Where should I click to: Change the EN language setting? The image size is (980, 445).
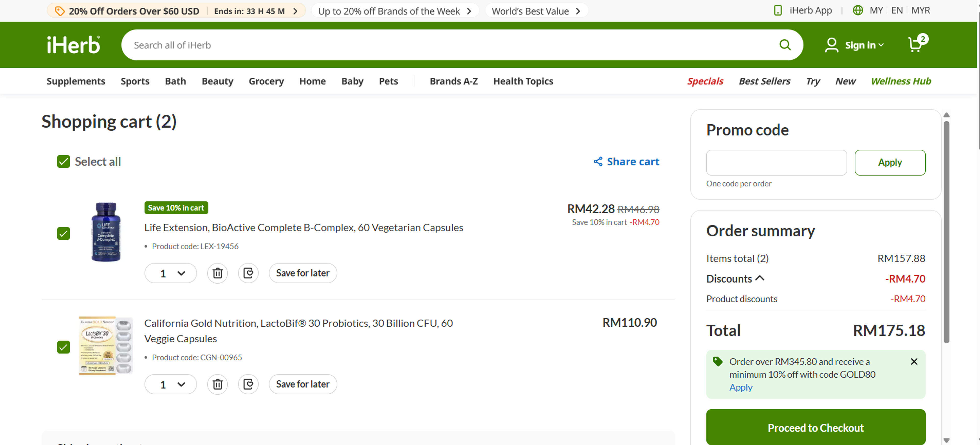(x=897, y=11)
